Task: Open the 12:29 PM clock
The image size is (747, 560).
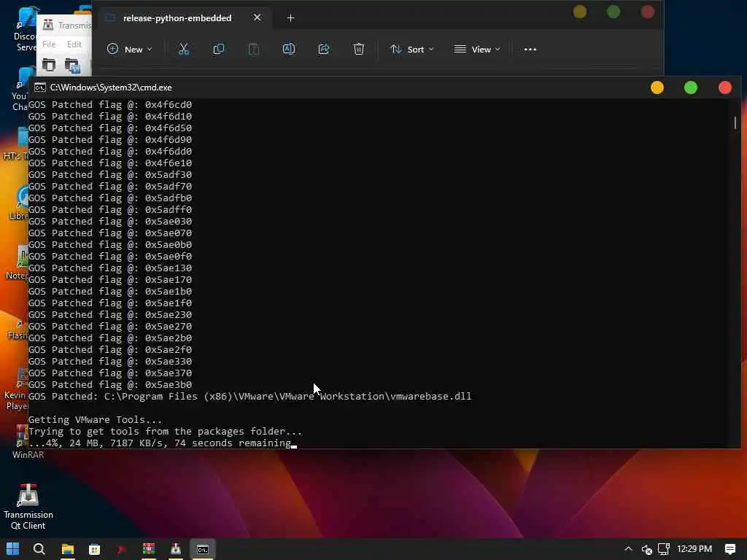Action: pos(694,549)
